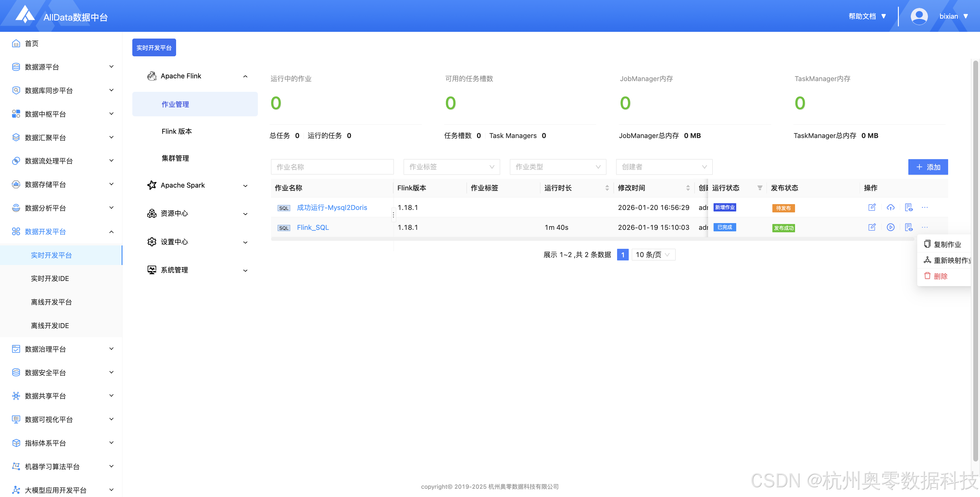Click the user avatar icon
The width and height of the screenshot is (980, 497).
(919, 16)
